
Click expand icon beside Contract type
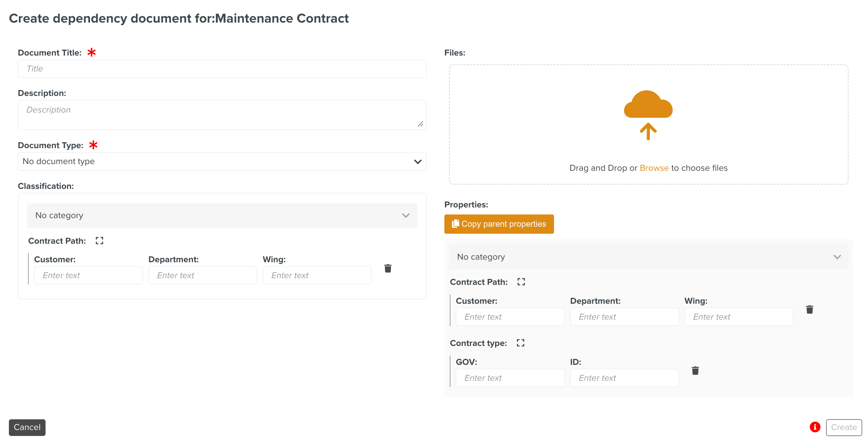click(520, 343)
